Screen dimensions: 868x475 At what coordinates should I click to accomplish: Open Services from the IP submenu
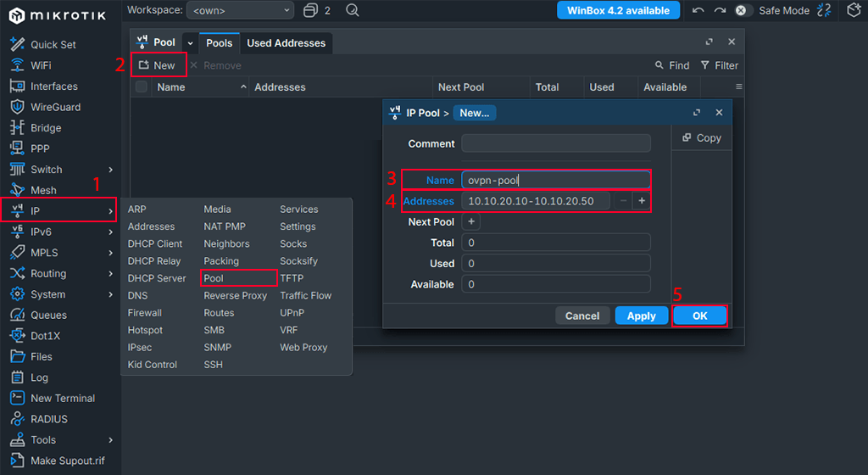point(299,210)
